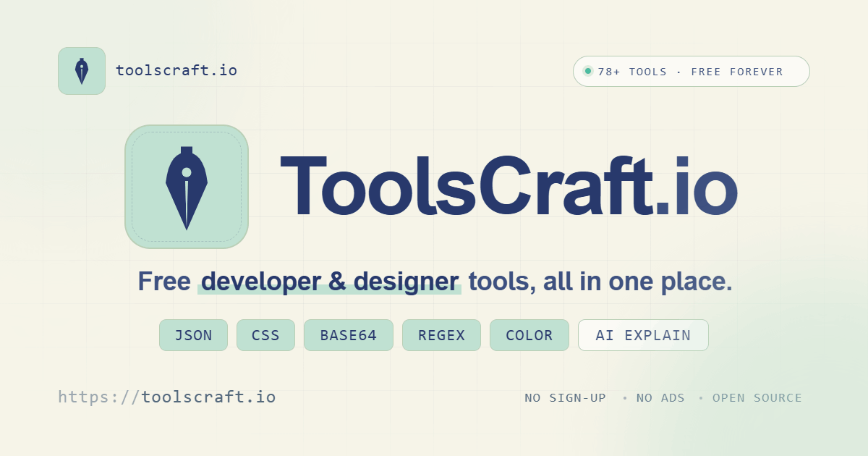The width and height of the screenshot is (868, 456).
Task: Click the 'NO SIGN-UP' footer text
Action: point(566,398)
